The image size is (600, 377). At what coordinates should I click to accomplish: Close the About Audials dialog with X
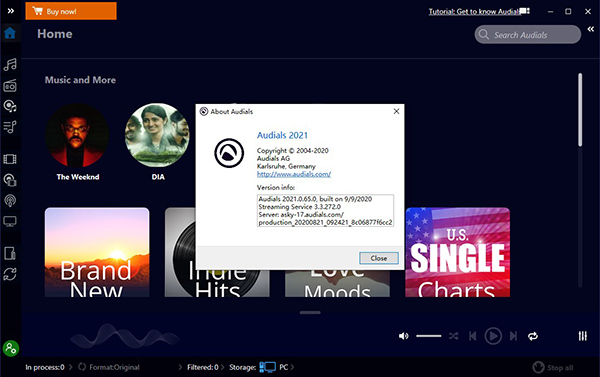pos(396,111)
